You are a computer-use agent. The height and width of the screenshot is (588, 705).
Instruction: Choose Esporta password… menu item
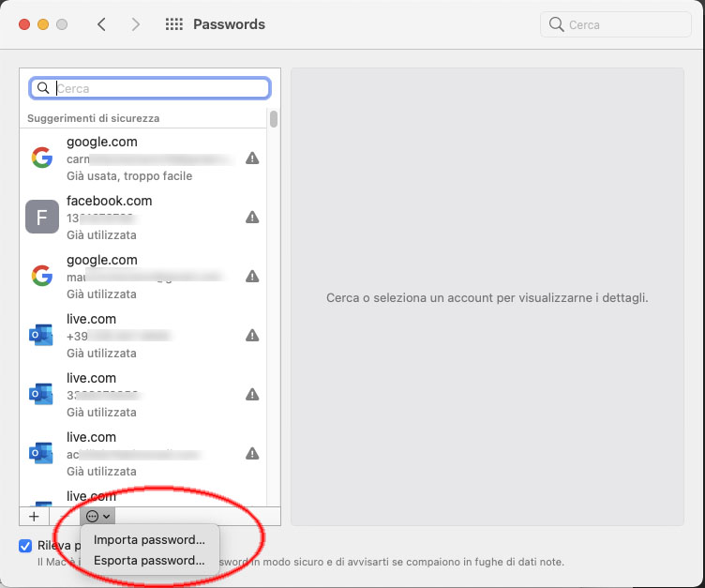pyautogui.click(x=149, y=560)
